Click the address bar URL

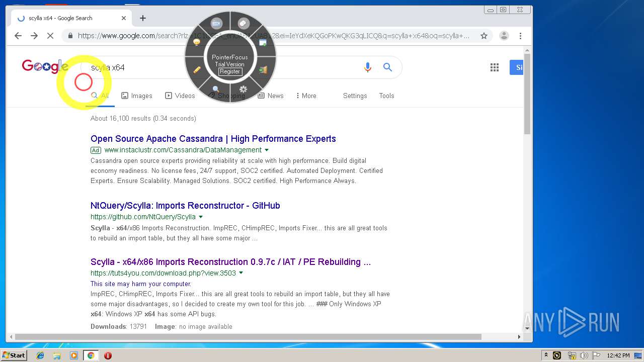[274, 36]
